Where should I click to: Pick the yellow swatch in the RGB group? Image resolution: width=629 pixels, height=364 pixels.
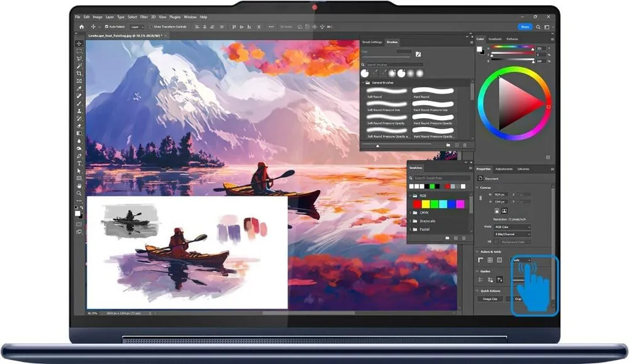(x=426, y=204)
